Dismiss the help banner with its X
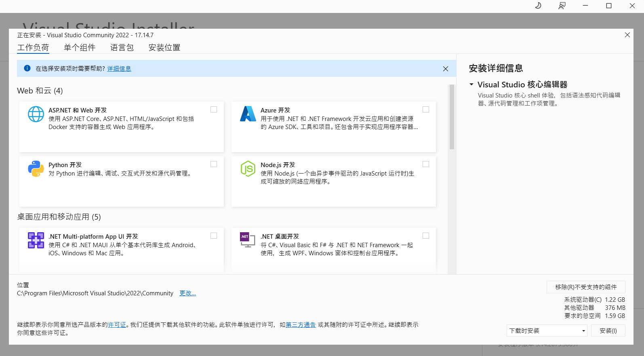The image size is (644, 356). tap(446, 69)
